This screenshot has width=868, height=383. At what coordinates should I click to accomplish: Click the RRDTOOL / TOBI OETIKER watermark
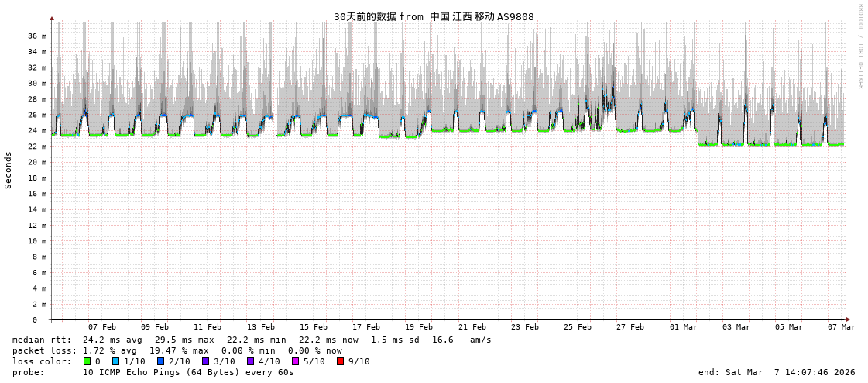860,47
